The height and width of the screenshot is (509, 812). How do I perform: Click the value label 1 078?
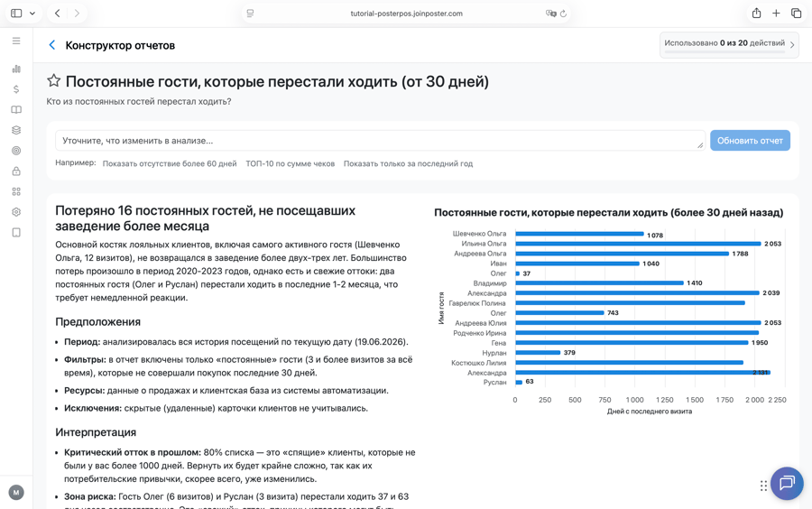pos(655,235)
